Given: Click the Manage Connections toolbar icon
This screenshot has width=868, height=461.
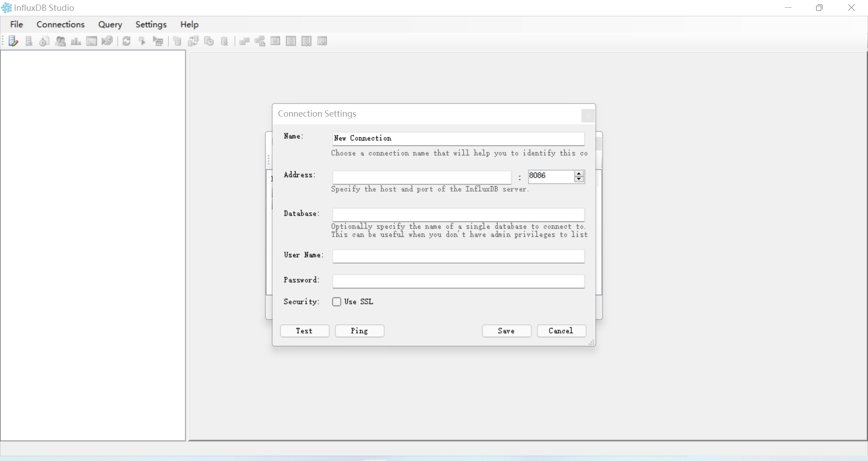Looking at the screenshot, I should (x=13, y=41).
